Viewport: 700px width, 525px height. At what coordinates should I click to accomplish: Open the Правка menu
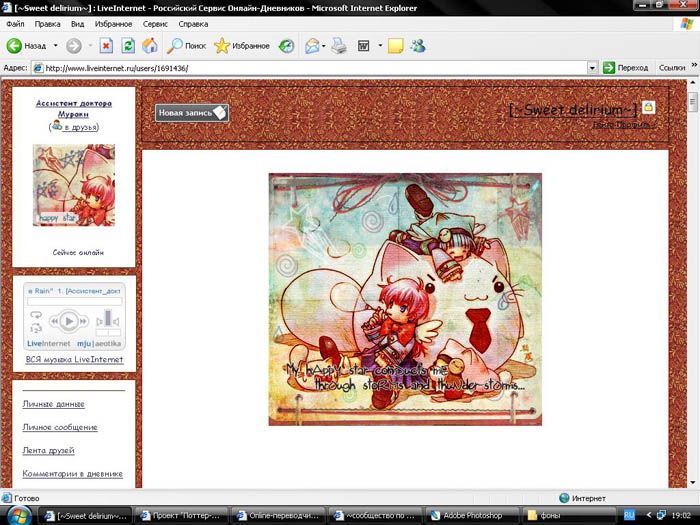[x=47, y=24]
